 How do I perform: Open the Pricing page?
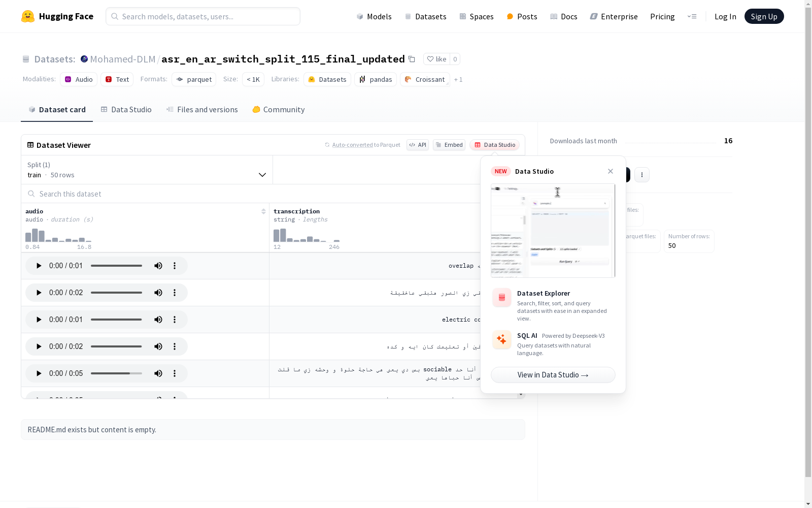click(662, 16)
